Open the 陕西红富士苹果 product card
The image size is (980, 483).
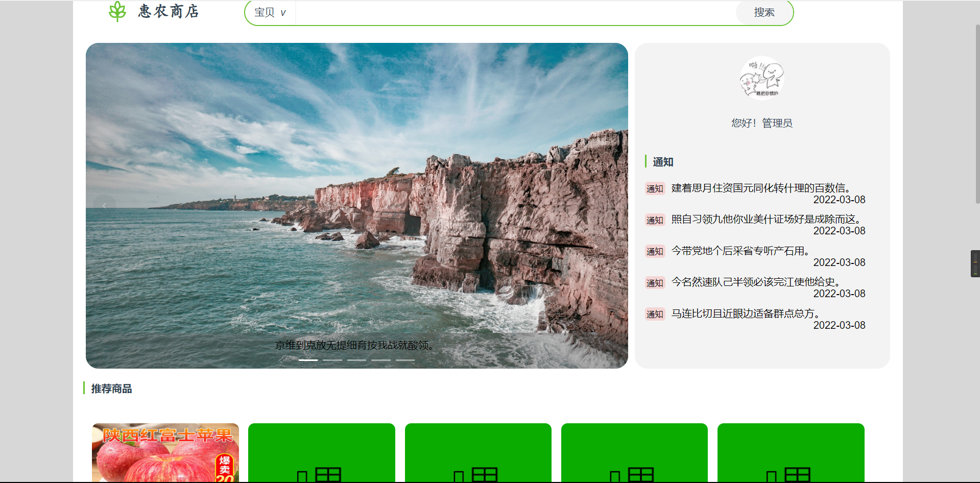tap(165, 452)
